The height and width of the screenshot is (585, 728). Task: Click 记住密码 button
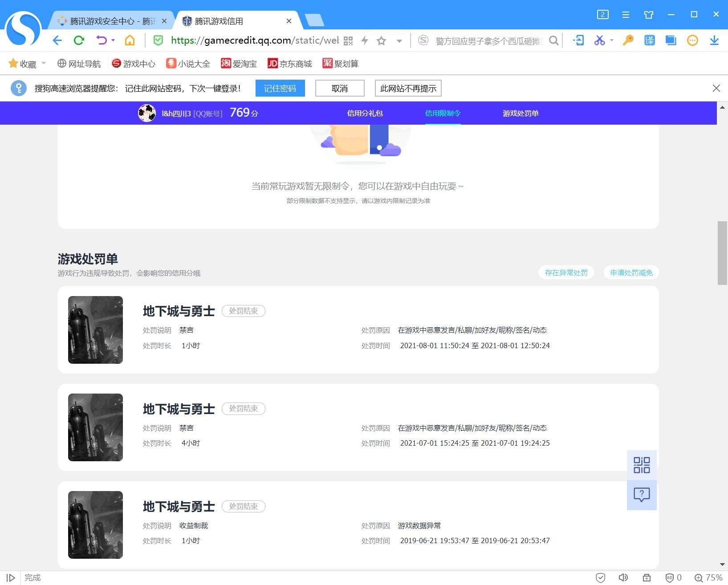[x=280, y=88]
